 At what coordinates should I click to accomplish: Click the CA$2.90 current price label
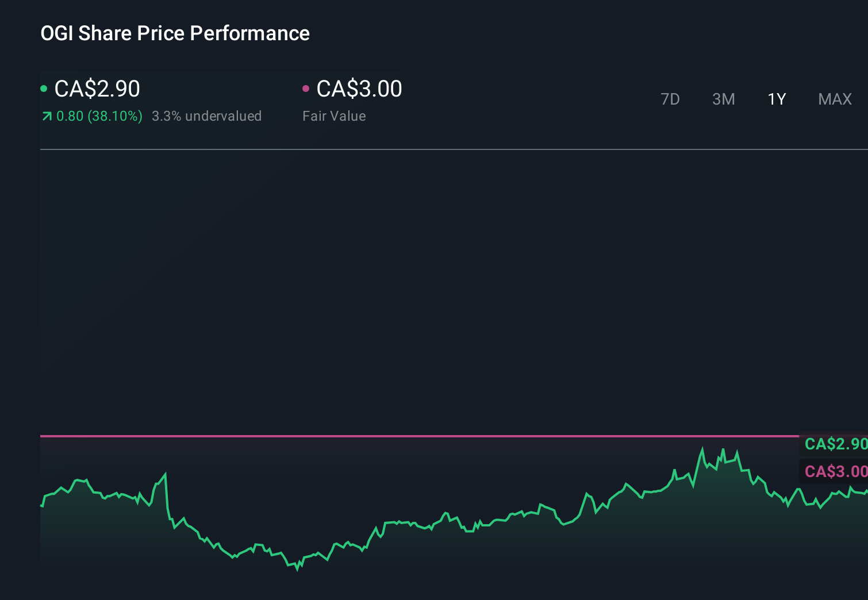(x=97, y=89)
